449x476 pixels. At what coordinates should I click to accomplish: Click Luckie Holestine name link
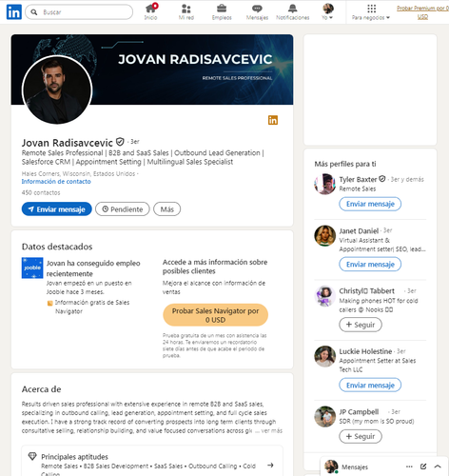365,351
